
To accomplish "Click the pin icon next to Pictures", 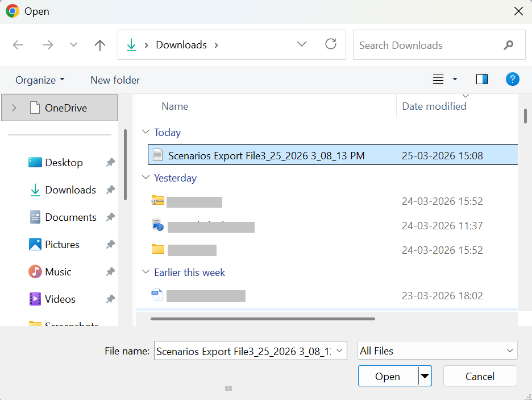I will pos(110,245).
